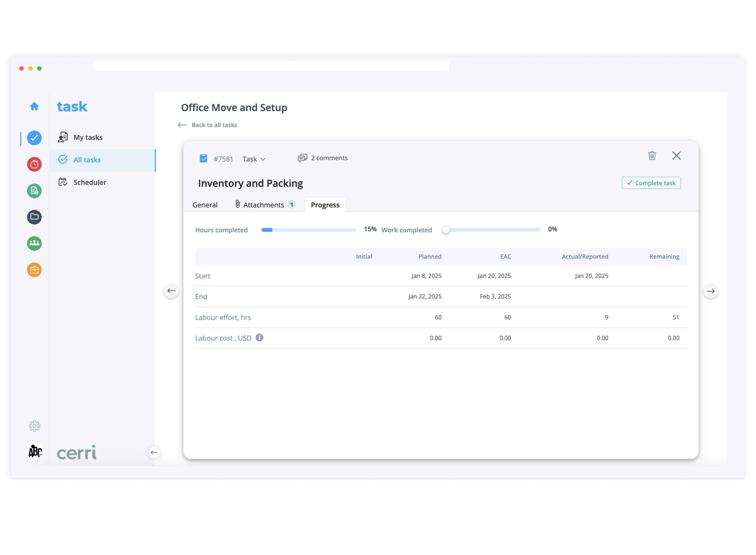Open settings gear in sidebar
Viewport: 756px width, 555px height.
coord(34,426)
